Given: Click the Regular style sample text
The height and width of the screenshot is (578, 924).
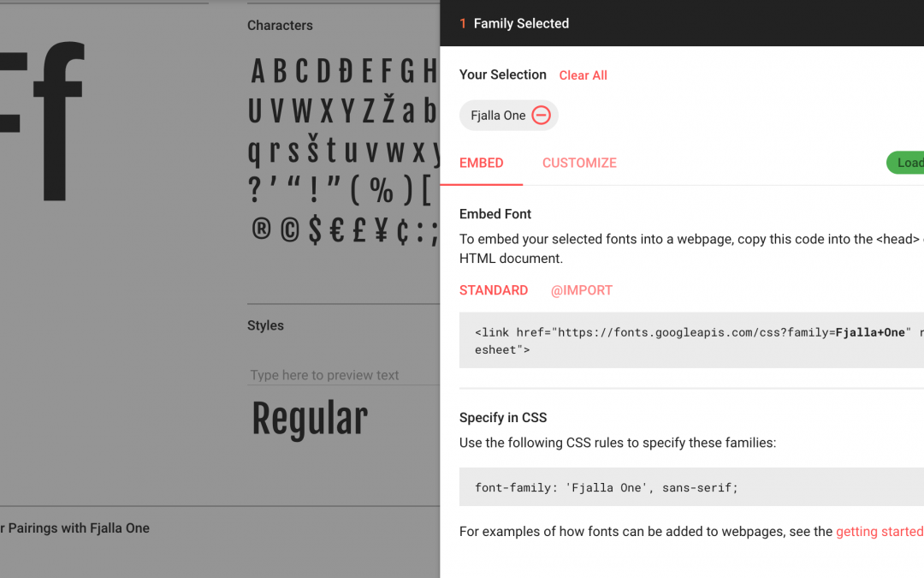Looking at the screenshot, I should click(x=310, y=419).
